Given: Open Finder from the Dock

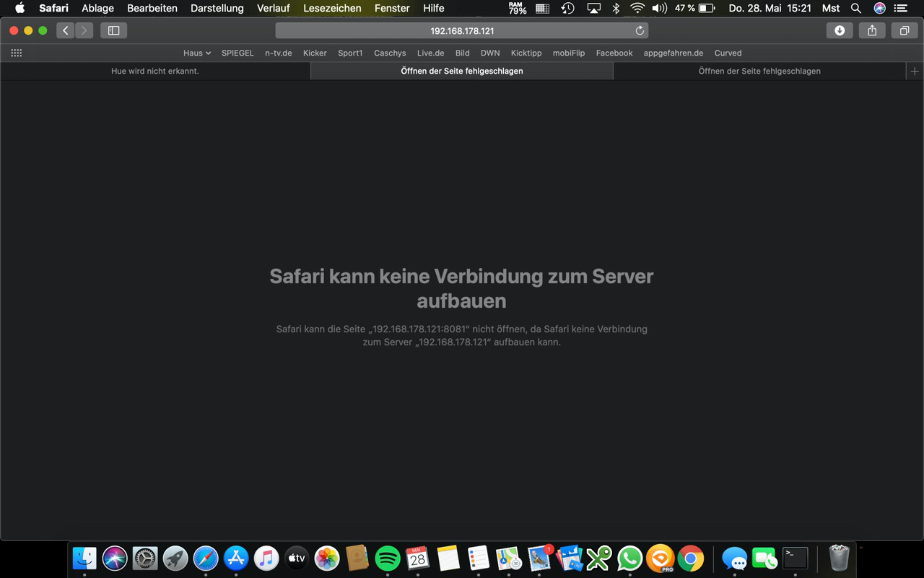Looking at the screenshot, I should pos(84,558).
